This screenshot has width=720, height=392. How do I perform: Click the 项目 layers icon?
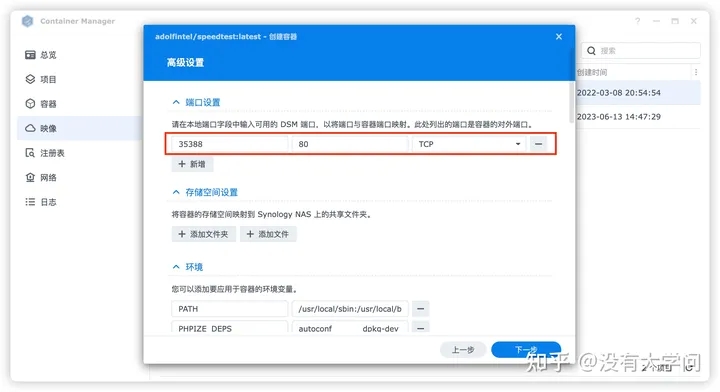30,79
